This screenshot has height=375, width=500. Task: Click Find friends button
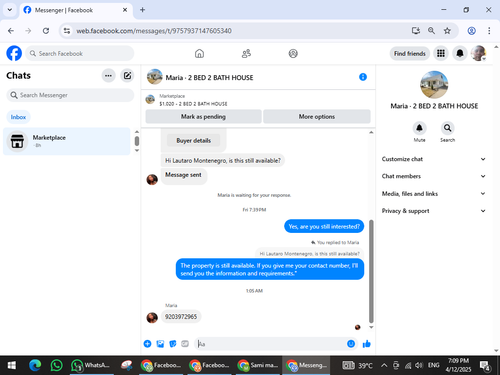coord(410,53)
